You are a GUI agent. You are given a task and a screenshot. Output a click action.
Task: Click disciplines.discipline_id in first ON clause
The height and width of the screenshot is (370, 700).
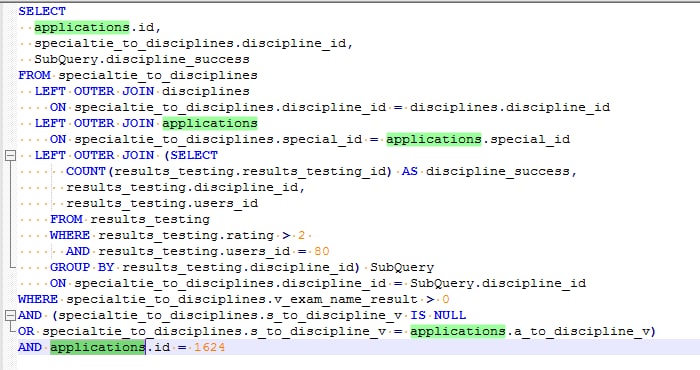tap(509, 107)
